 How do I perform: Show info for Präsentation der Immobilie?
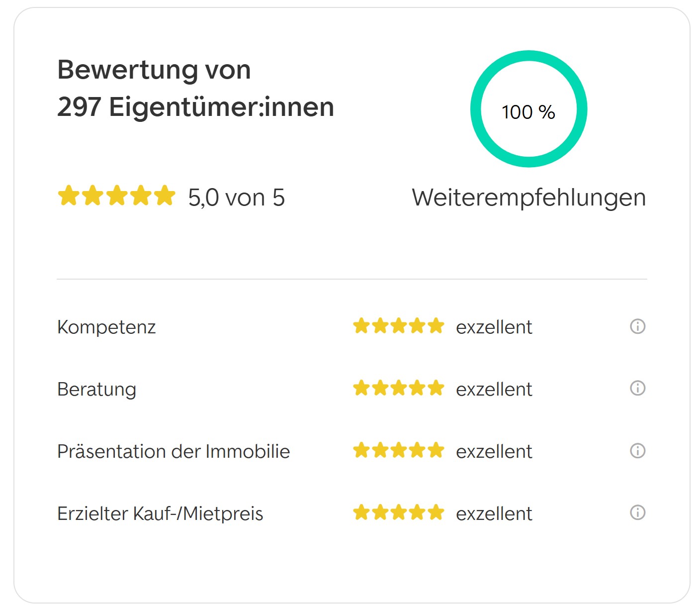[637, 451]
